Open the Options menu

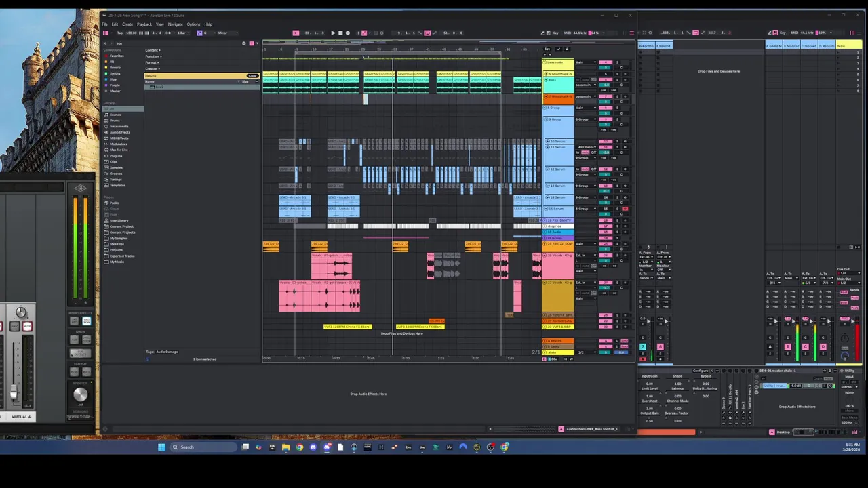194,24
